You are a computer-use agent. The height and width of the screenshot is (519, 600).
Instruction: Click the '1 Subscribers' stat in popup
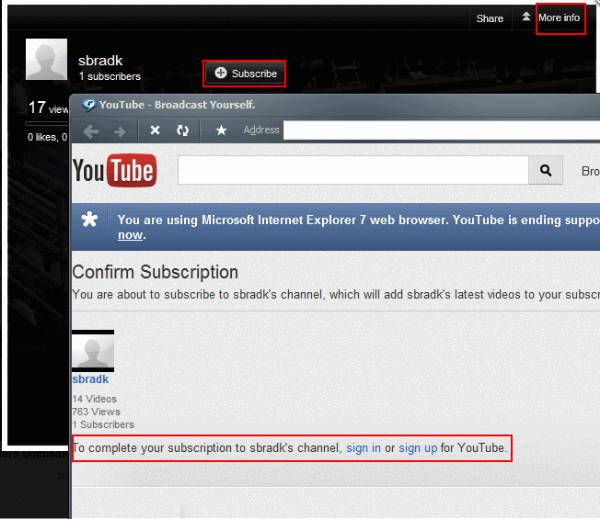103,424
